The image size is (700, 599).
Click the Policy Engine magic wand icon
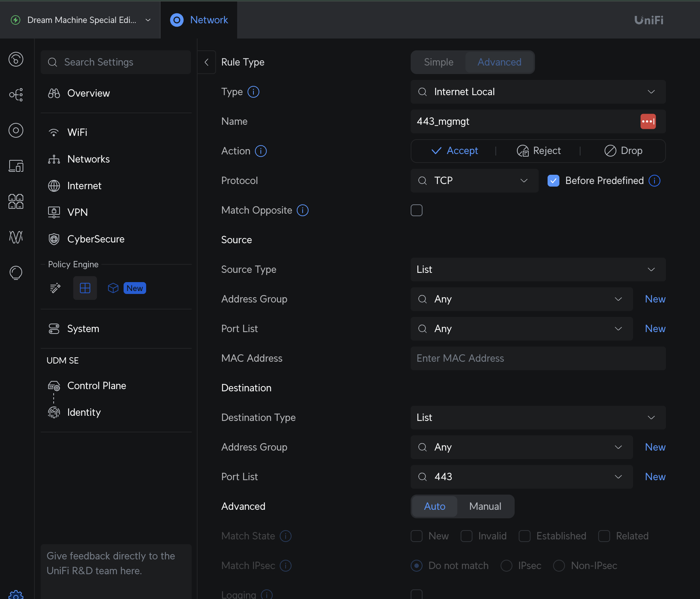(x=55, y=288)
